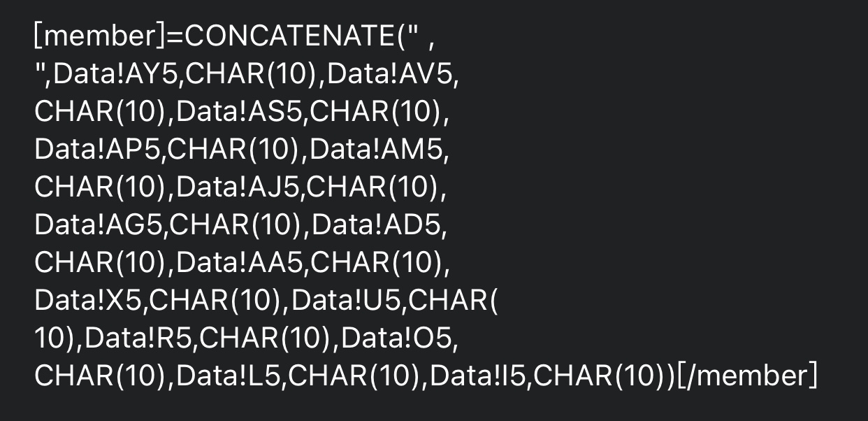Place cursor on Data!L5 reference

(230, 376)
